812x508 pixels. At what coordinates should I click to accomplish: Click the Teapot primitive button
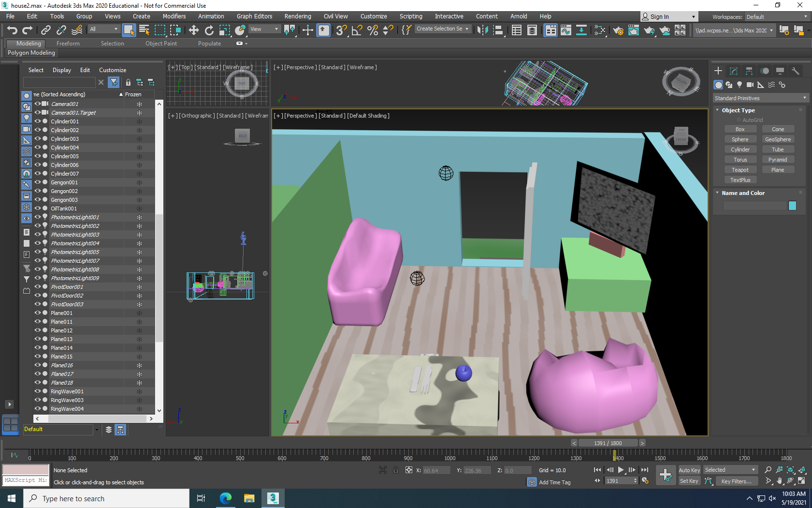(x=739, y=170)
